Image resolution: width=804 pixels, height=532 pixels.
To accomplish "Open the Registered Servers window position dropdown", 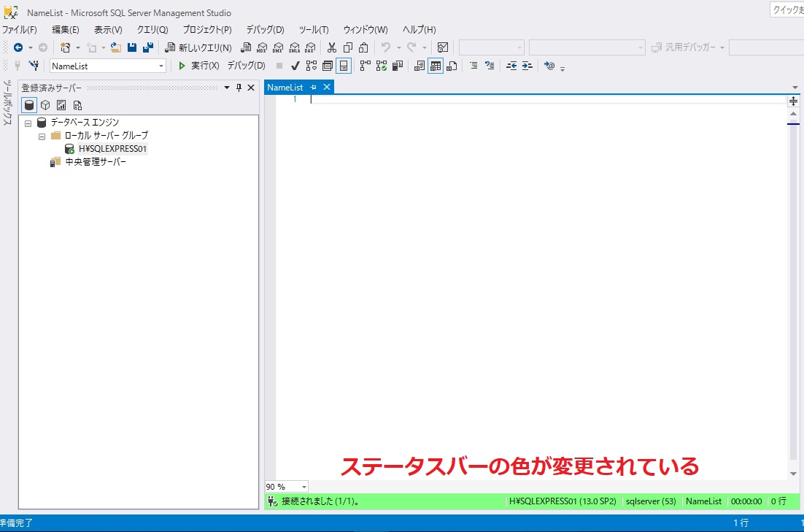I will pos(227,88).
